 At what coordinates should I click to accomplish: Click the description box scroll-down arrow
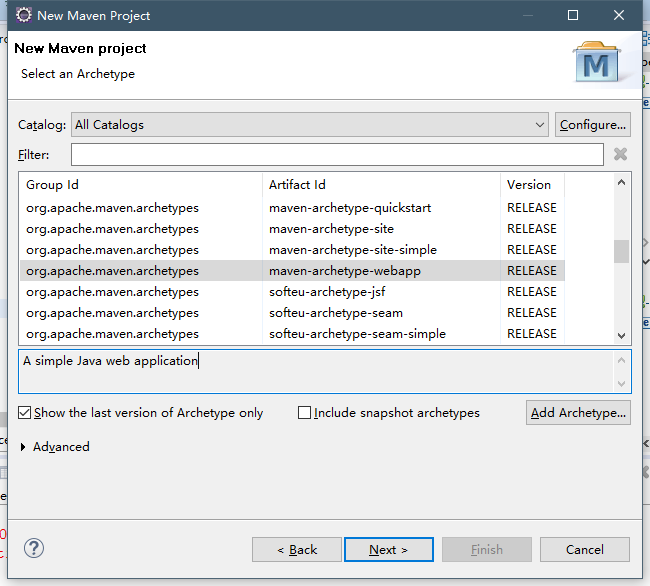click(x=621, y=384)
